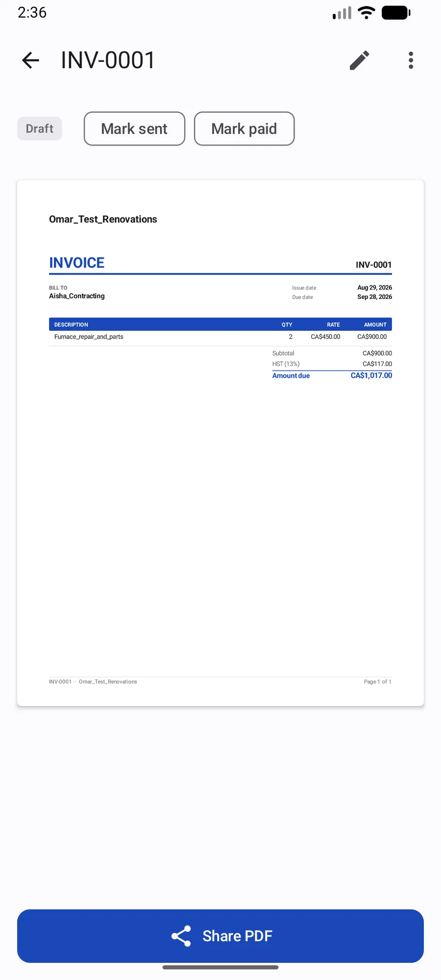Tap the share icon in Share PDF

181,936
